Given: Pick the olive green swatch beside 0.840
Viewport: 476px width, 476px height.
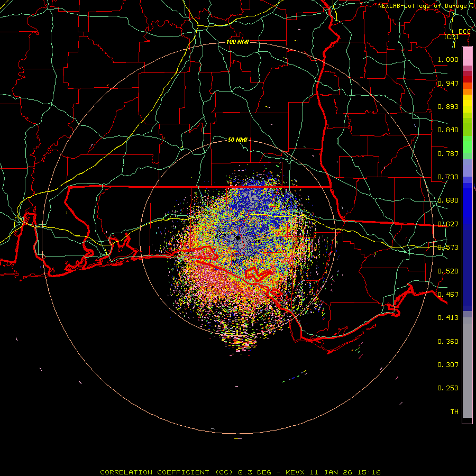Looking at the screenshot, I should [x=467, y=127].
